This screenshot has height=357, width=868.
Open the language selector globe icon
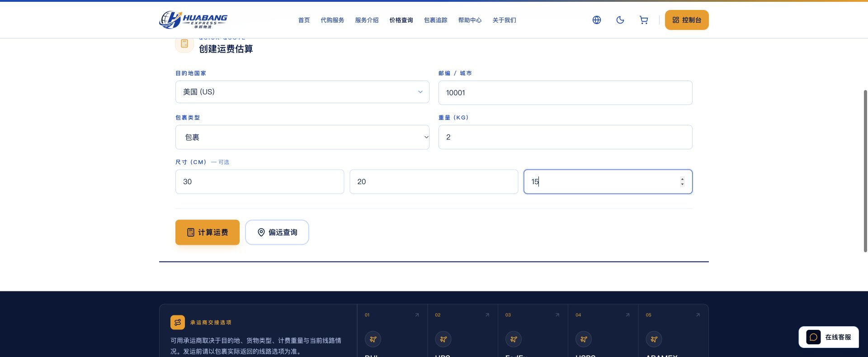coord(597,20)
